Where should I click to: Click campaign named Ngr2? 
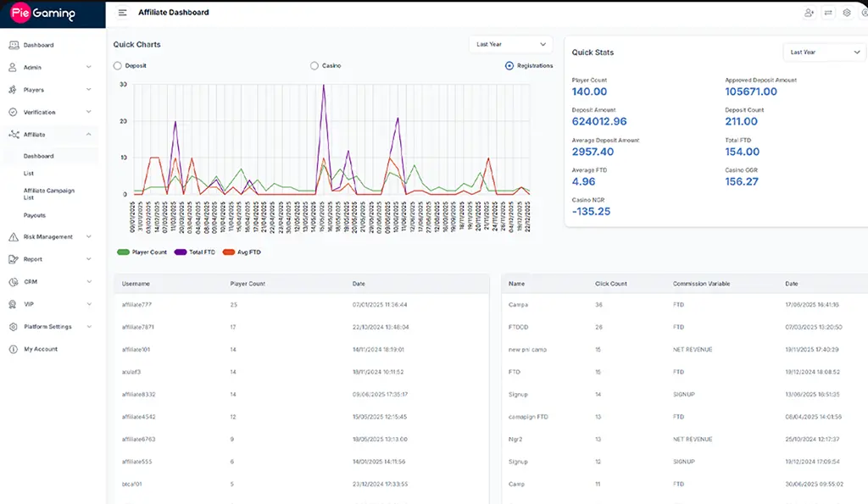(x=515, y=440)
